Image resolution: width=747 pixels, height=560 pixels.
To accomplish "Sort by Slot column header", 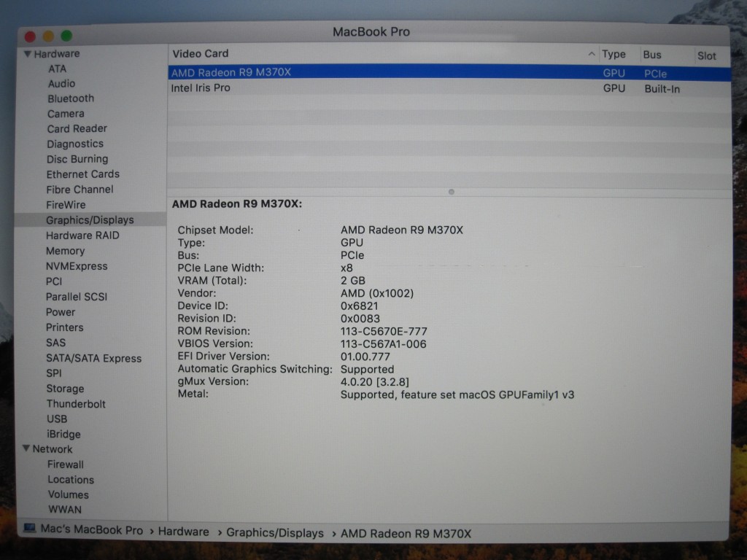I will coord(706,55).
